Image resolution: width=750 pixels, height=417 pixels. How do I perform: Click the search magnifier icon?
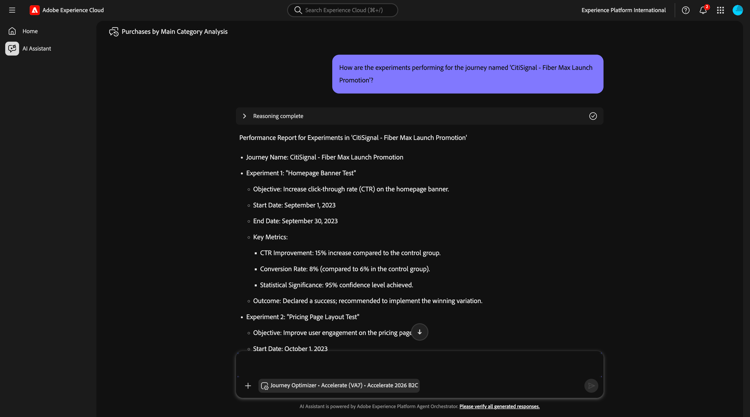(298, 10)
